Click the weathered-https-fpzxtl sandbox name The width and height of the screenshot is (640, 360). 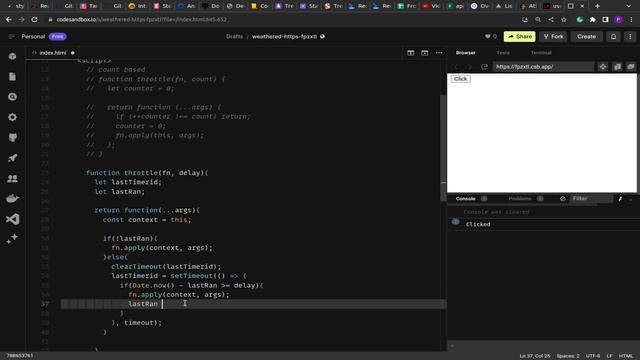[284, 36]
